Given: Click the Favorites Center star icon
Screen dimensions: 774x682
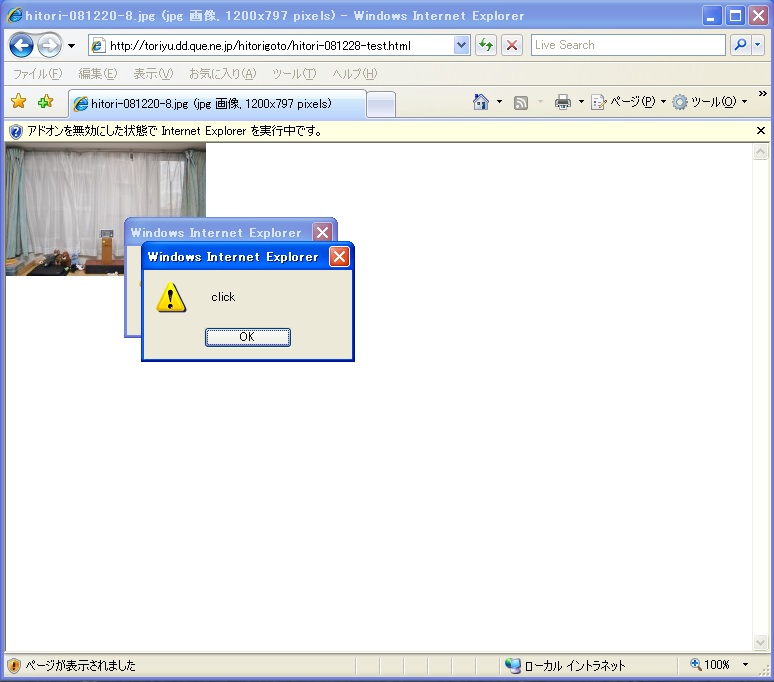Looking at the screenshot, I should (x=19, y=101).
